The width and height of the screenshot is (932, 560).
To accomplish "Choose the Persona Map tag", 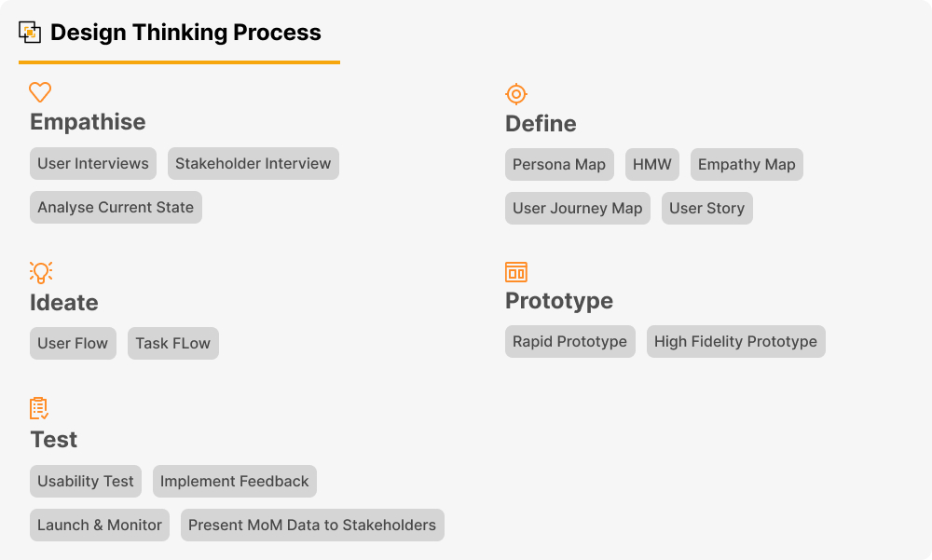I will [x=559, y=165].
